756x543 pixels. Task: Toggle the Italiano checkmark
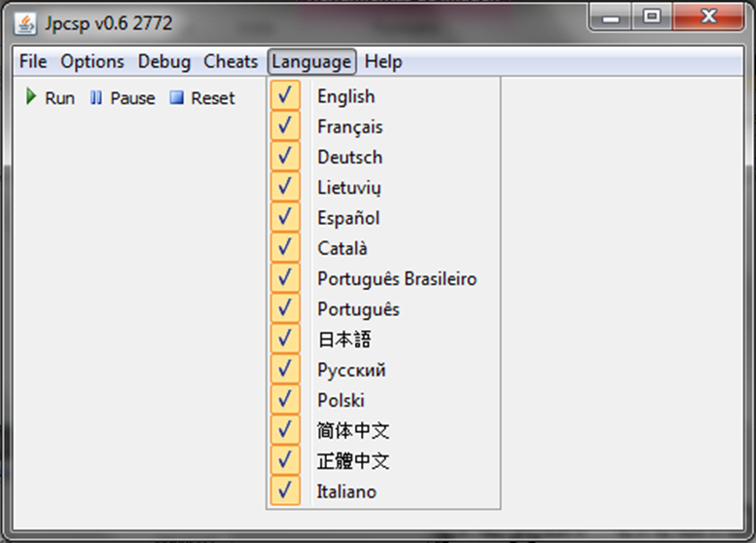(x=285, y=490)
